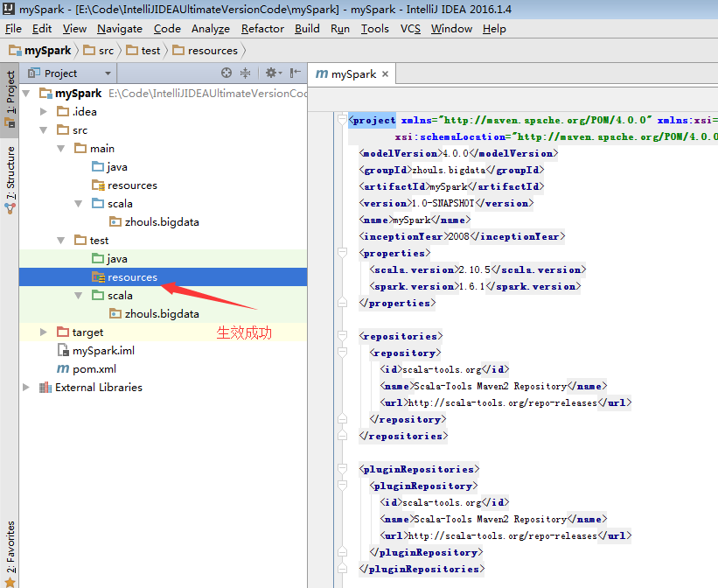The image size is (718, 588).
Task: Collapse the scala folder under test
Action: tap(79, 296)
